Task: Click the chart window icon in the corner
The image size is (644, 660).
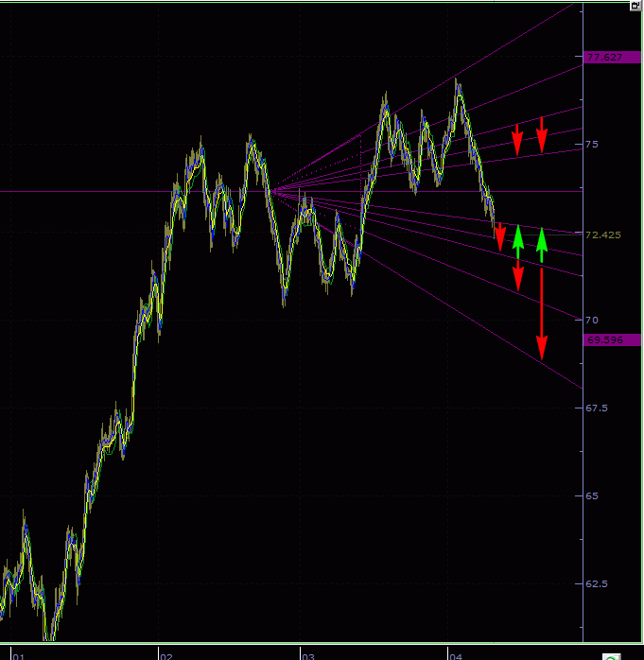Action: [x=635, y=6]
